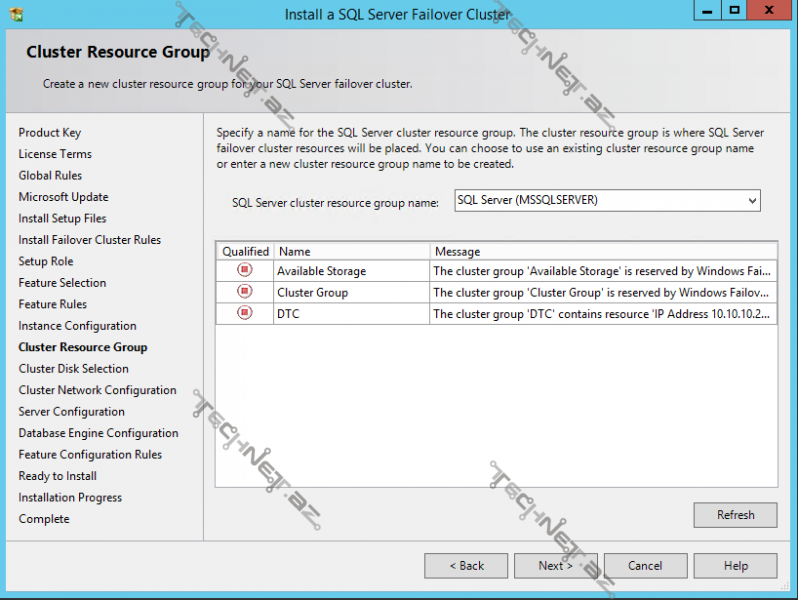Go to the next setup step
This screenshot has width=798, height=600.
coord(555,566)
